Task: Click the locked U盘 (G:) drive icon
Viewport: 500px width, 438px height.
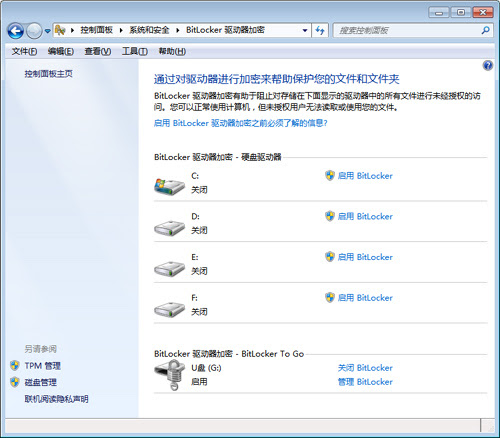Action: click(170, 376)
